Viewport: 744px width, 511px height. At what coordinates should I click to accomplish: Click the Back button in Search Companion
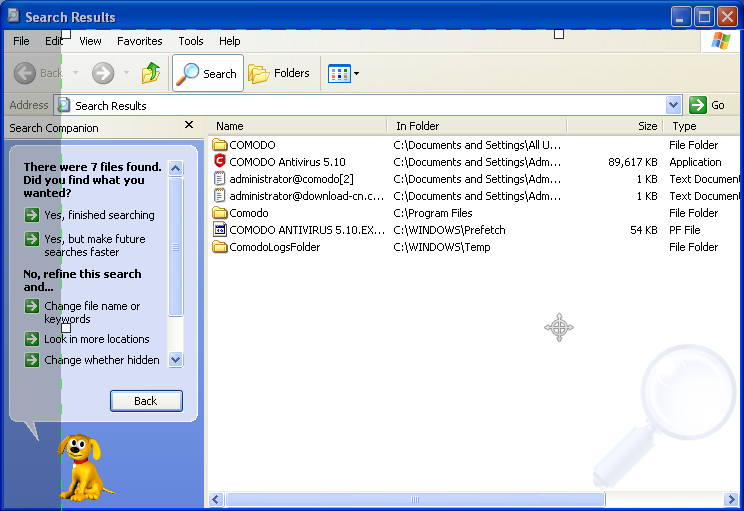[146, 401]
